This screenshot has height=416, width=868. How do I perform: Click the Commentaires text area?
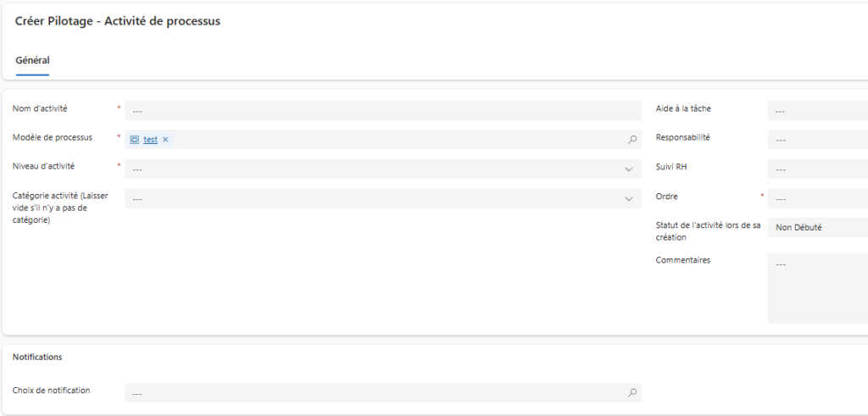(x=817, y=287)
